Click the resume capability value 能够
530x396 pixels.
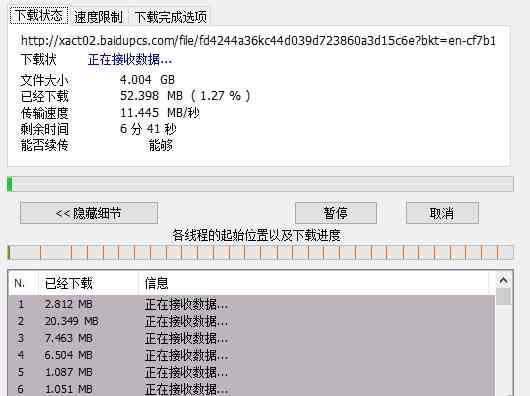coord(161,145)
